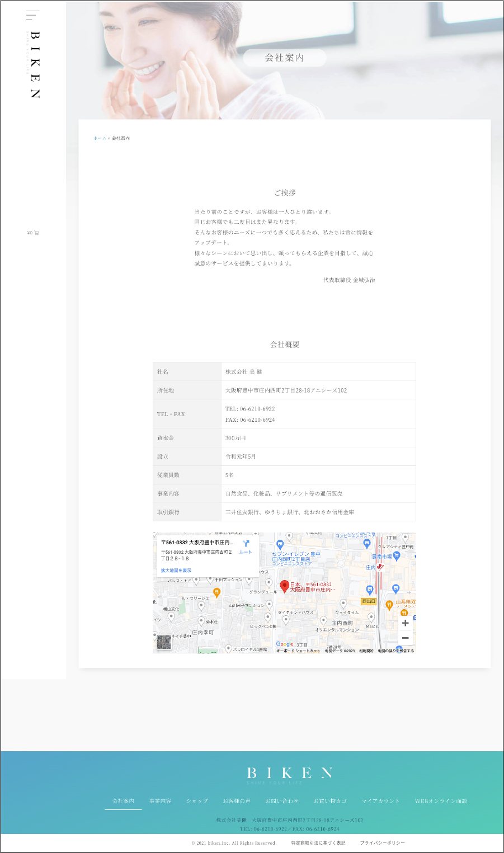Image resolution: width=504 pixels, height=853 pixels.
Task: Click the 豊南市場 shopping marker on map
Action: (396, 555)
